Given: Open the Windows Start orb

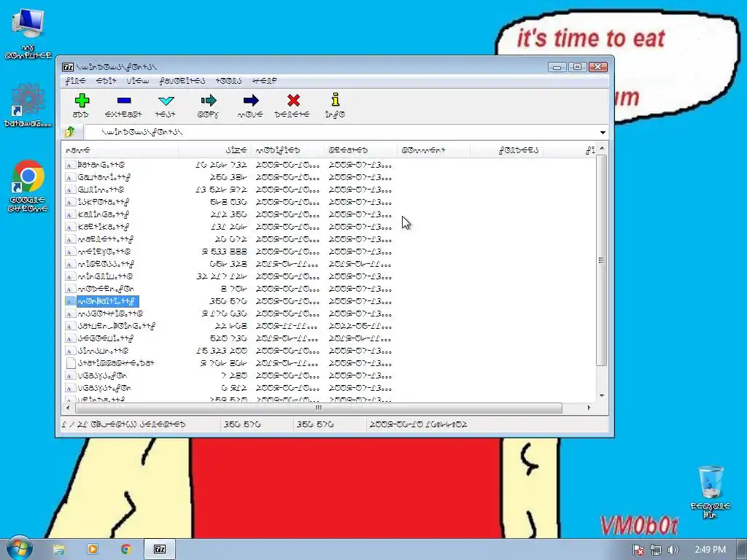Looking at the screenshot, I should (19, 548).
